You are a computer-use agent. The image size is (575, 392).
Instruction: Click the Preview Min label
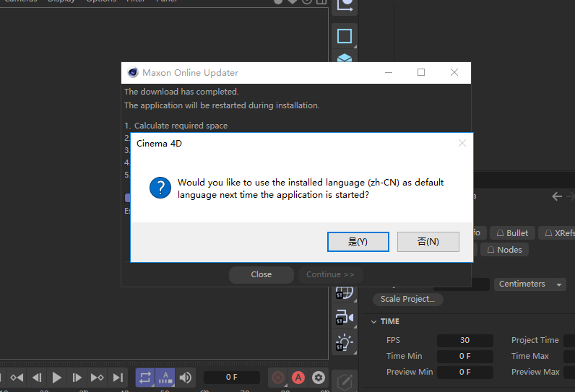tap(410, 373)
